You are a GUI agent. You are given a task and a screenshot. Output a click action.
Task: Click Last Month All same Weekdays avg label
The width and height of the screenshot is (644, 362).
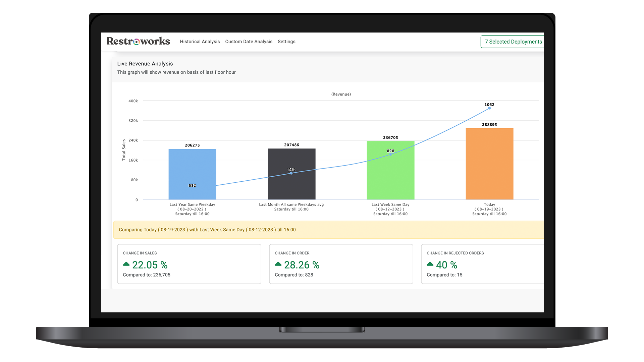pos(291,207)
